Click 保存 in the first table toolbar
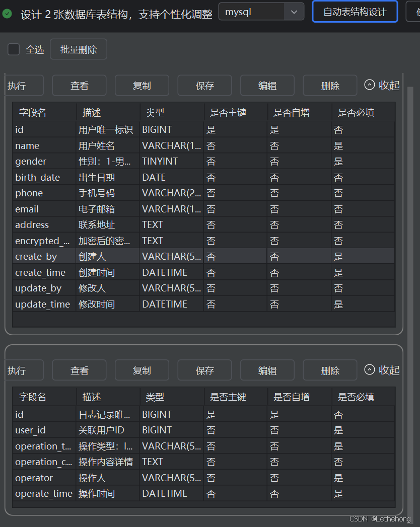 tap(204, 86)
